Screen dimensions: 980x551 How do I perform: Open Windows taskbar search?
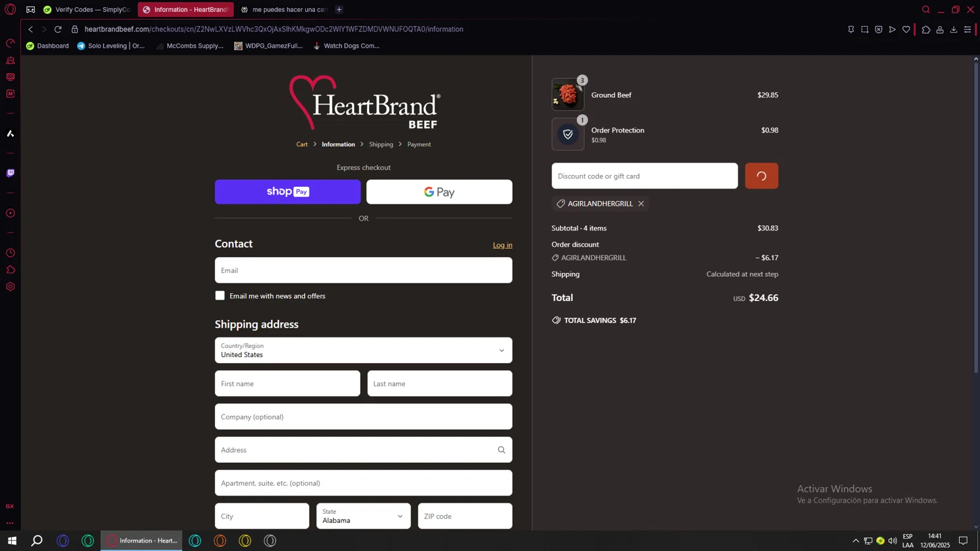point(37,541)
